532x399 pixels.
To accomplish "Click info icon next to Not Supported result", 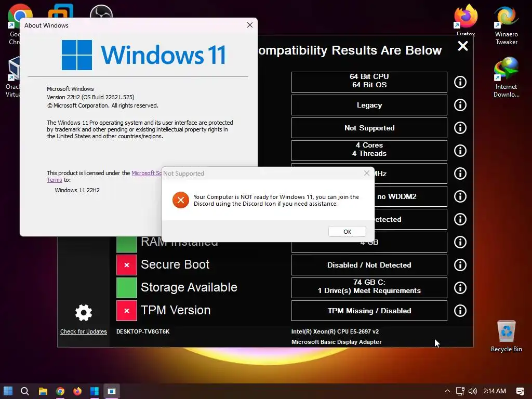I will (460, 128).
